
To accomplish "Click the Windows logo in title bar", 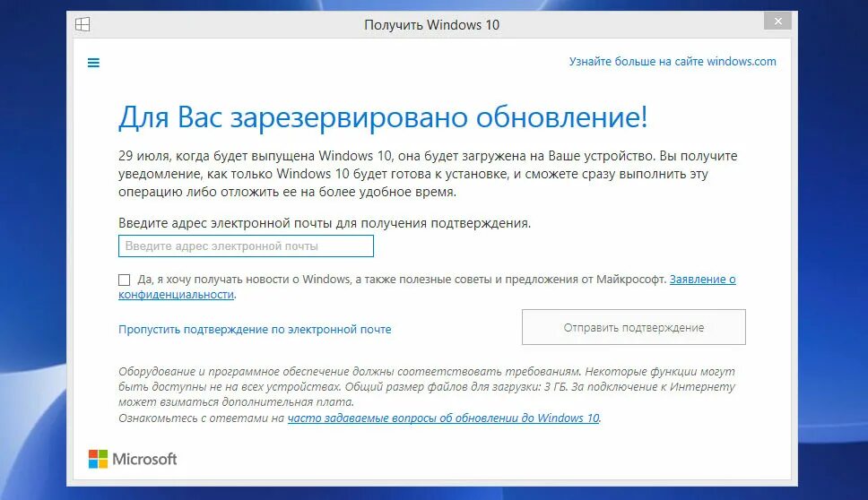I will [x=82, y=24].
